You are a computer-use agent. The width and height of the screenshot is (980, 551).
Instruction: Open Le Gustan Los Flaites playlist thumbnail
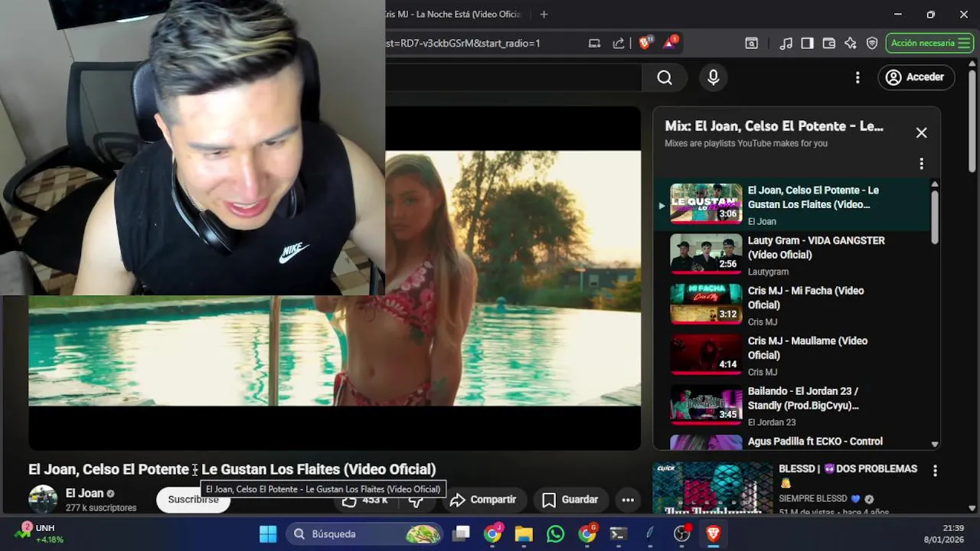tap(706, 204)
